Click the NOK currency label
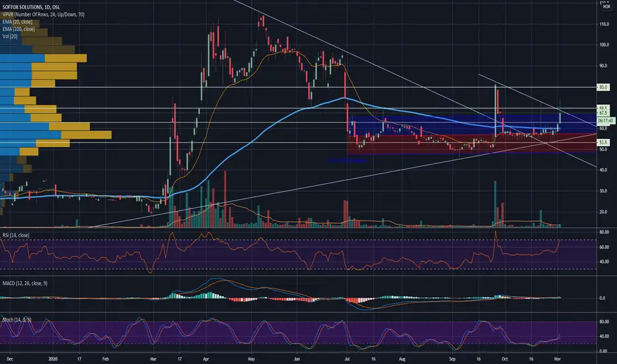617x364 pixels. (606, 7)
